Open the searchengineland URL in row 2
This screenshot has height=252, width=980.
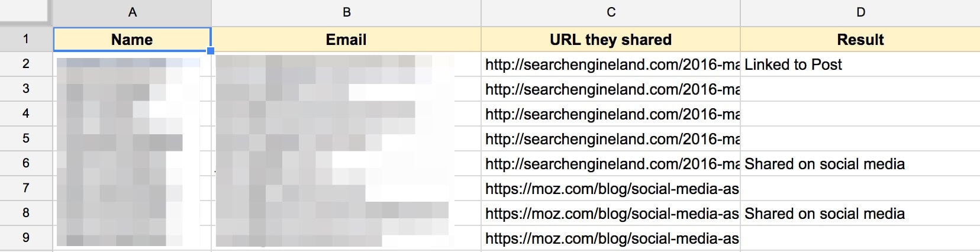point(611,64)
